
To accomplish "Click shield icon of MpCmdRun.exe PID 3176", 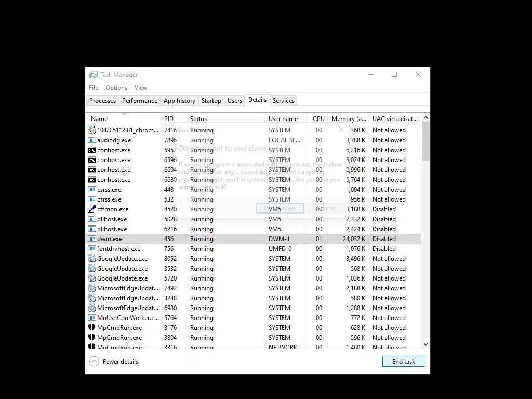I will (91, 327).
